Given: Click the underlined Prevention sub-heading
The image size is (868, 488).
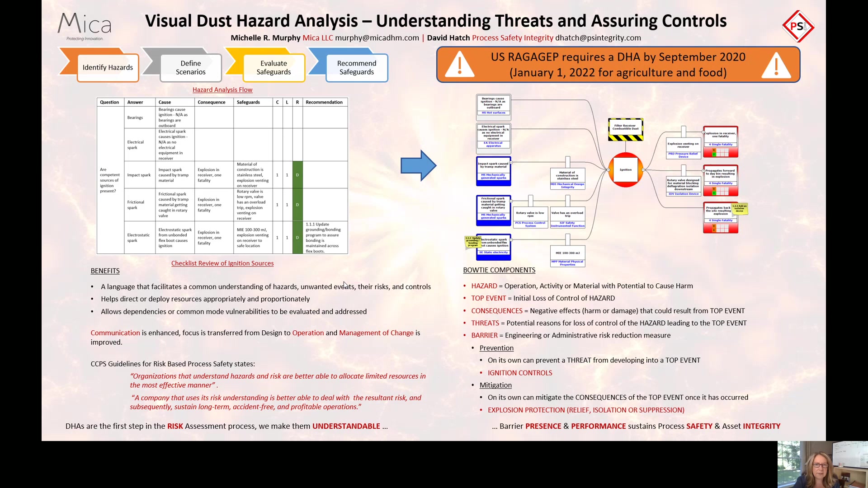Looking at the screenshot, I should tap(496, 348).
